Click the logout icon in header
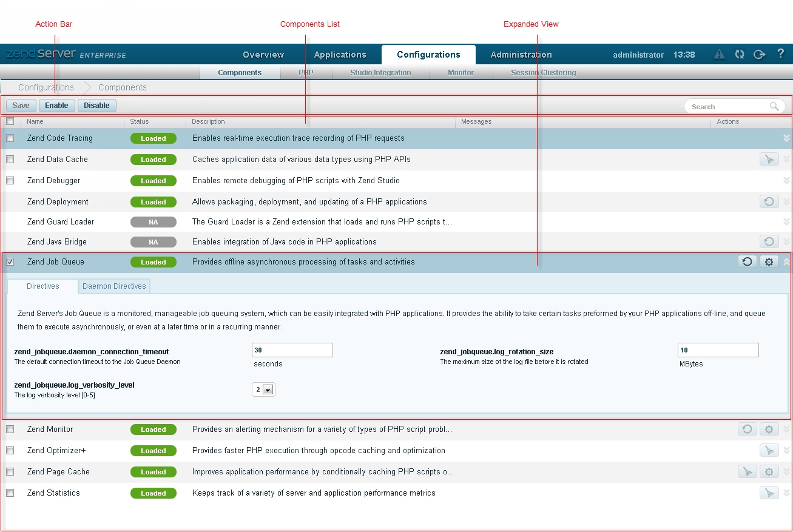This screenshot has height=532, width=793. click(x=759, y=55)
